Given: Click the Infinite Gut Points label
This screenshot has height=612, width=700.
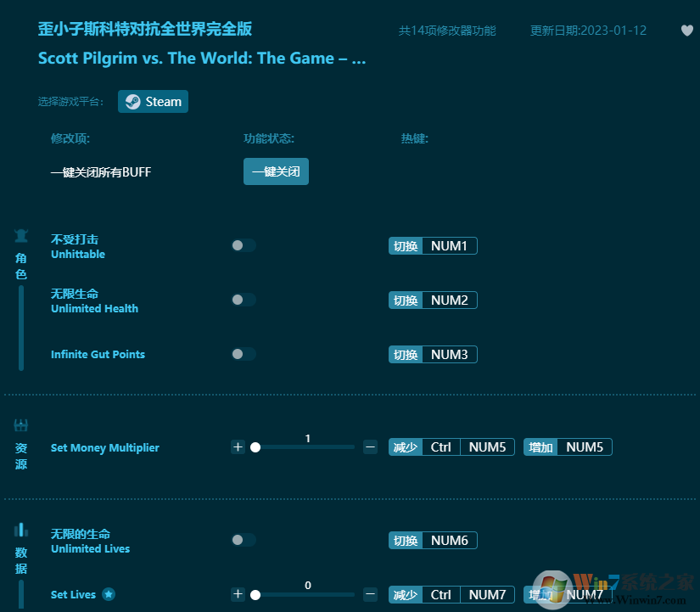Looking at the screenshot, I should (98, 354).
